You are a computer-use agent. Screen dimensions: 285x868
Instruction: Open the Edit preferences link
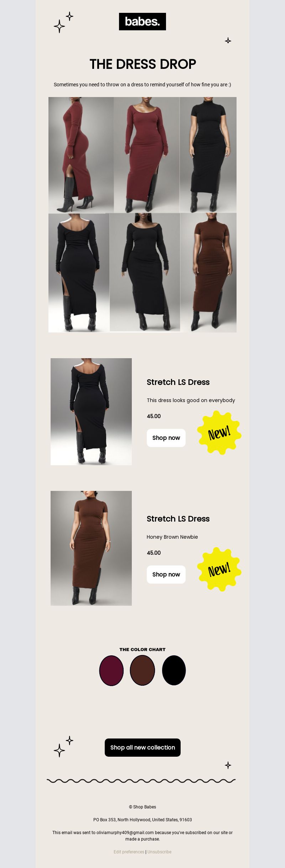[129, 852]
